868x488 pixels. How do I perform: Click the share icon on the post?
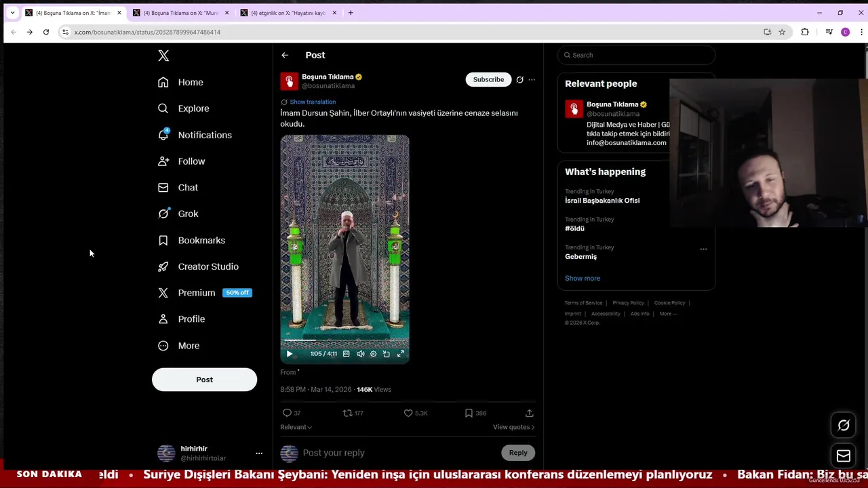click(x=530, y=413)
